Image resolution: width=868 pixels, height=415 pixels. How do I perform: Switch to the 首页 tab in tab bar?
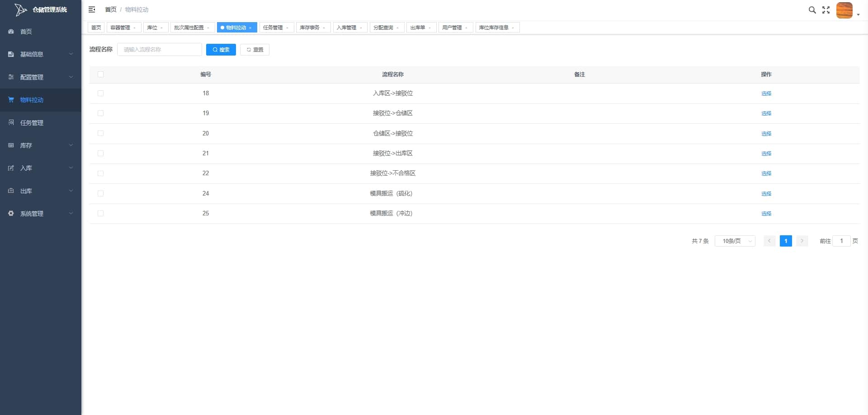96,28
